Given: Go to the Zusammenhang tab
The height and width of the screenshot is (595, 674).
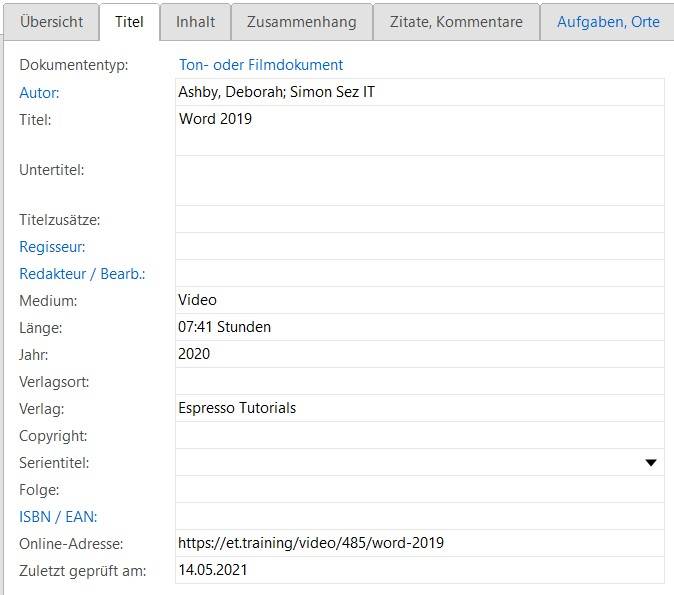Looking at the screenshot, I should click(302, 22).
